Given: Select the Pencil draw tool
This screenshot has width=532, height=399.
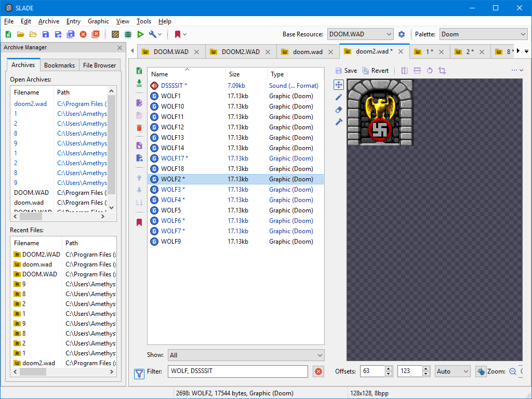Looking at the screenshot, I should click(x=339, y=97).
